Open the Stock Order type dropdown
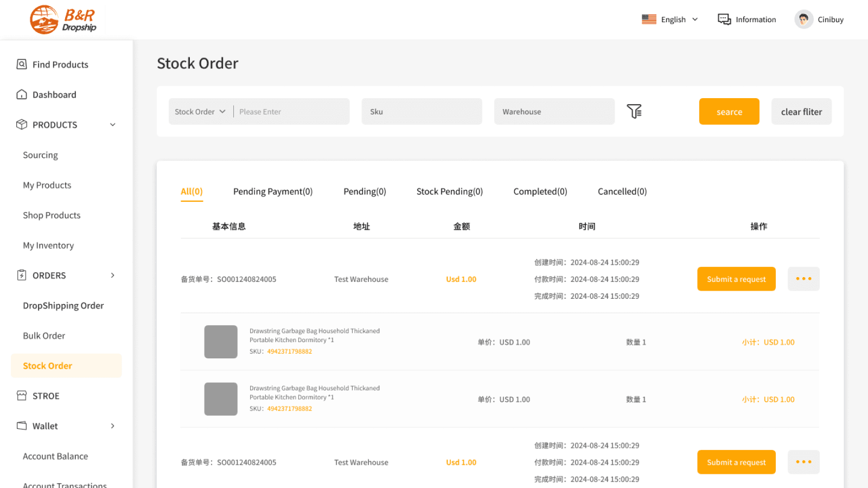 200,111
